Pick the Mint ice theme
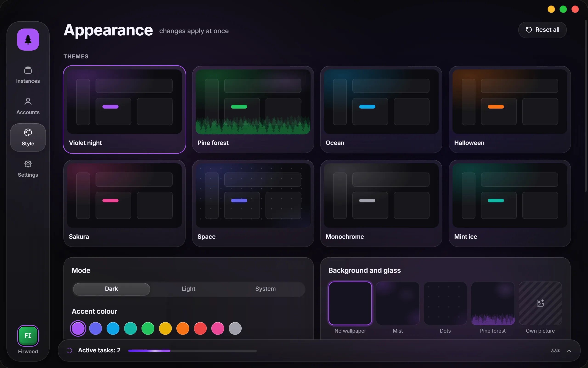This screenshot has height=368, width=588. click(x=510, y=204)
